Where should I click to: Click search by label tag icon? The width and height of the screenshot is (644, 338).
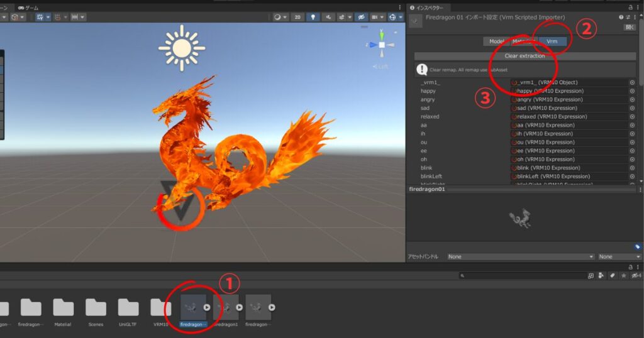pyautogui.click(x=612, y=276)
